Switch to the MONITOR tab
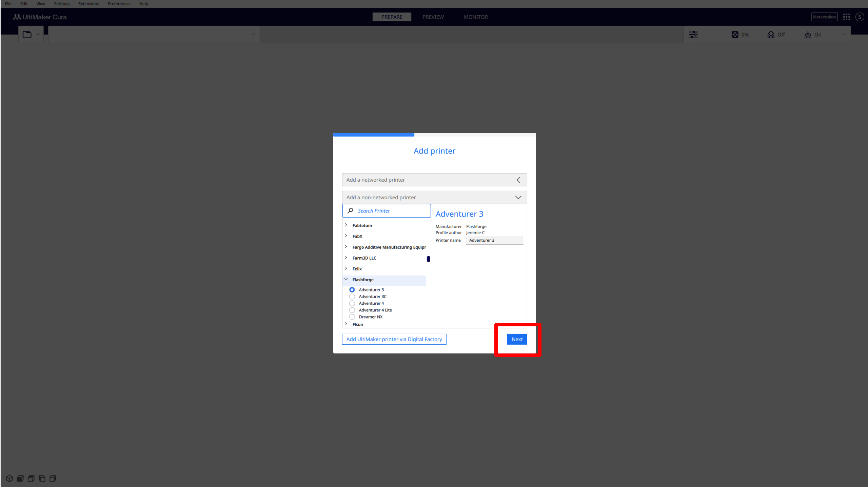 click(476, 17)
